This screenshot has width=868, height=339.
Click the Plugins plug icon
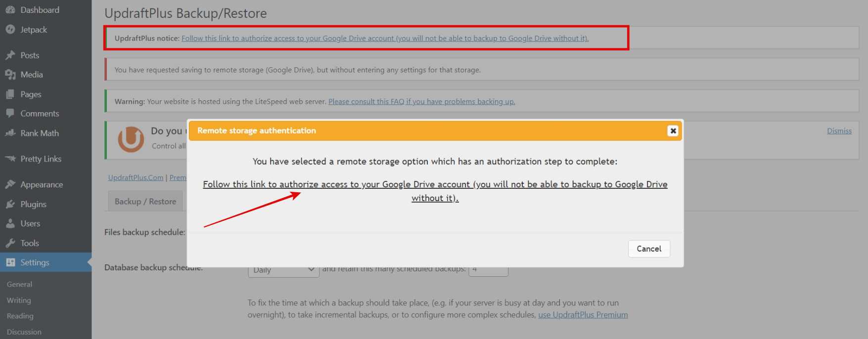10,204
